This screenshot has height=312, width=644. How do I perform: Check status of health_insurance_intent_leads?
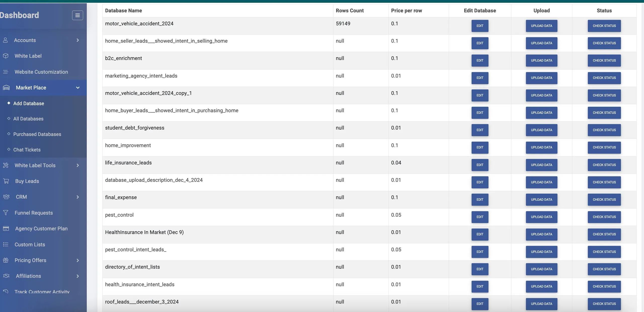604,287
